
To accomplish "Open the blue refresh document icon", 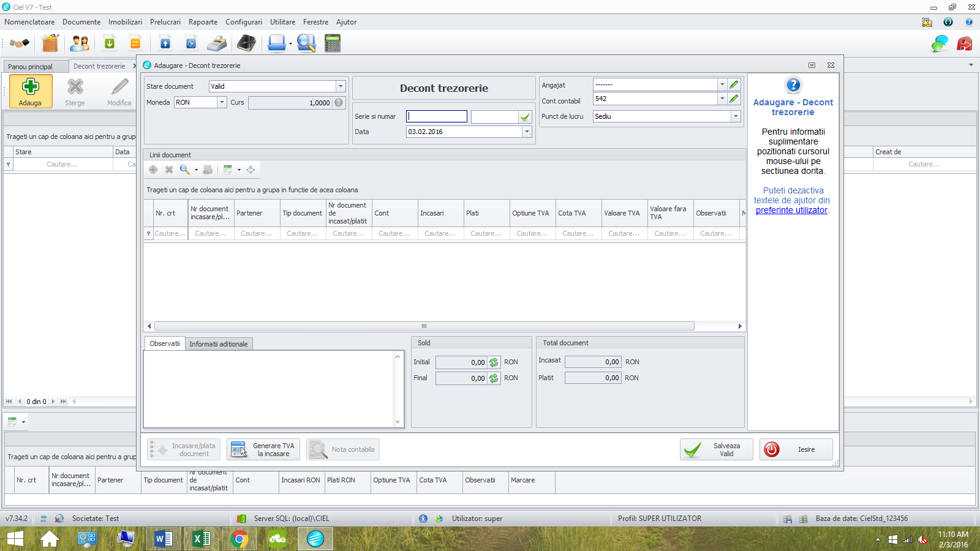I will tap(191, 43).
